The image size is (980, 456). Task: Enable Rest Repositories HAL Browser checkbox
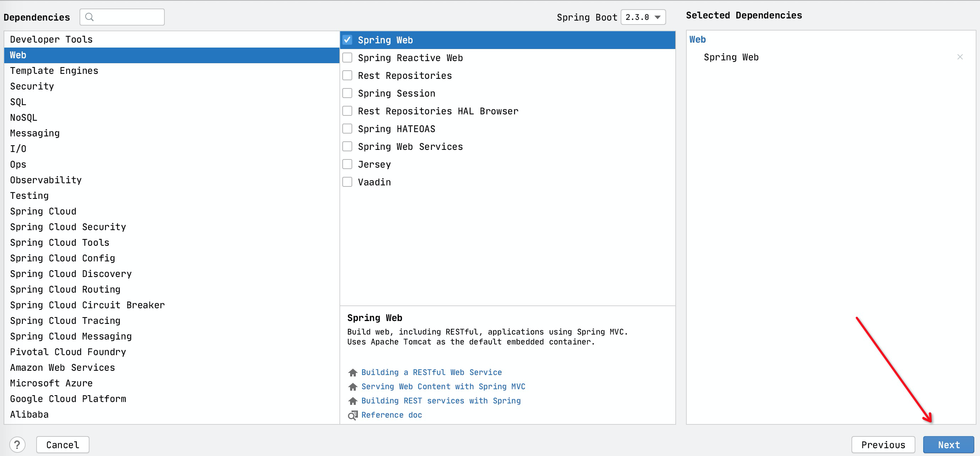[347, 111]
